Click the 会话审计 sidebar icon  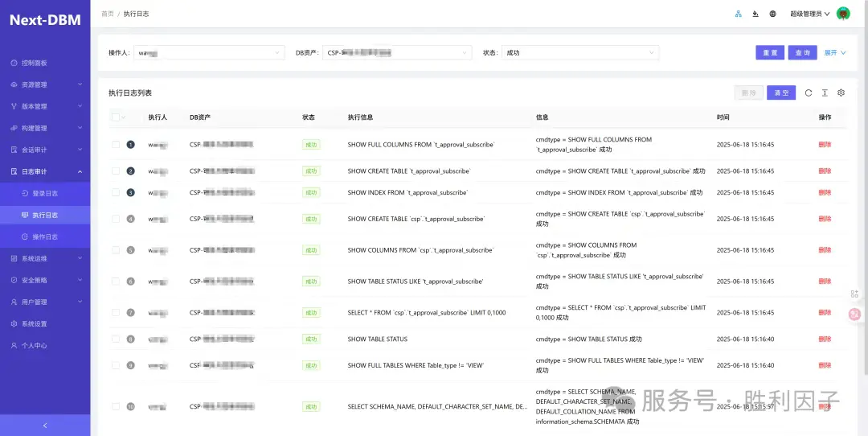point(14,150)
